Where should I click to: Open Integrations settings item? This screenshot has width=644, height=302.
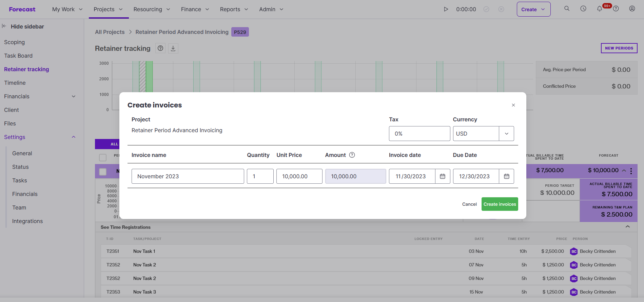[27, 221]
